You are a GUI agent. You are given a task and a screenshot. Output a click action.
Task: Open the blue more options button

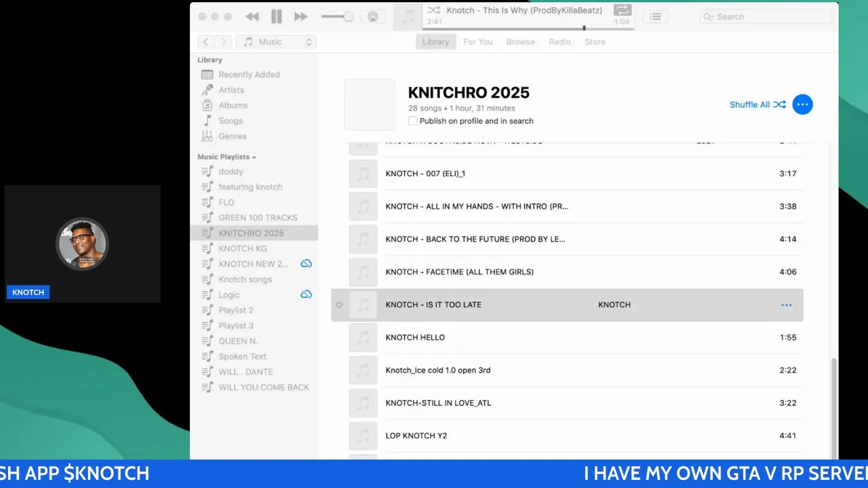point(802,104)
